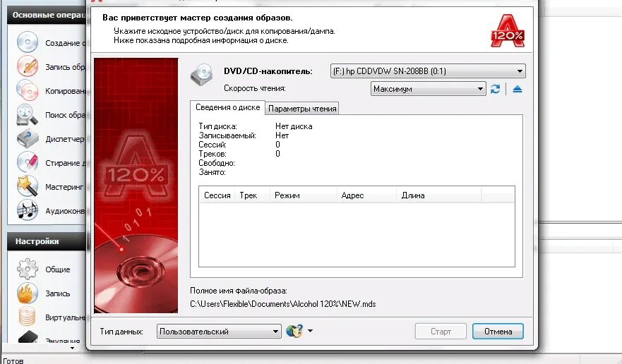Screen dimensions: 622x364
Task: Switch to the Параметры чтения tab
Action: point(302,109)
